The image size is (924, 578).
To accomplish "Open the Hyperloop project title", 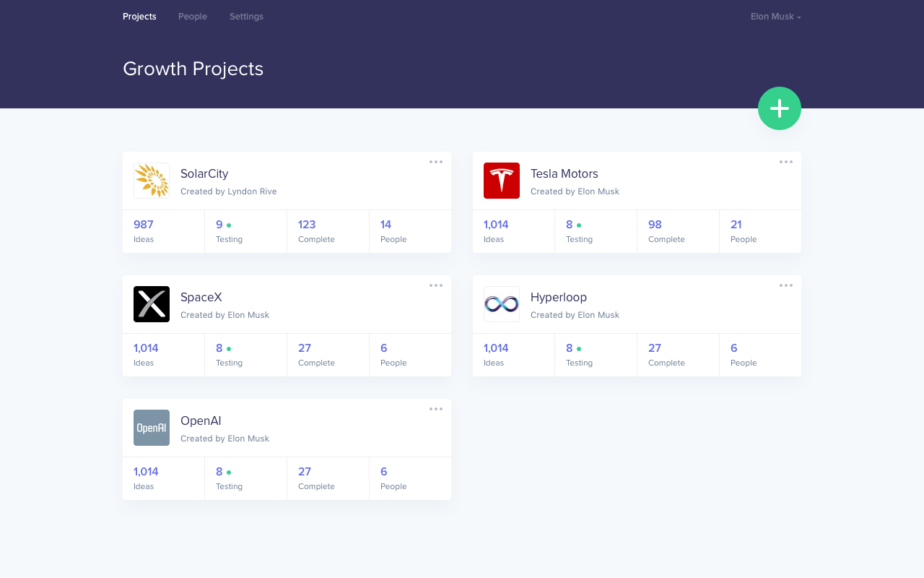I will 559,297.
